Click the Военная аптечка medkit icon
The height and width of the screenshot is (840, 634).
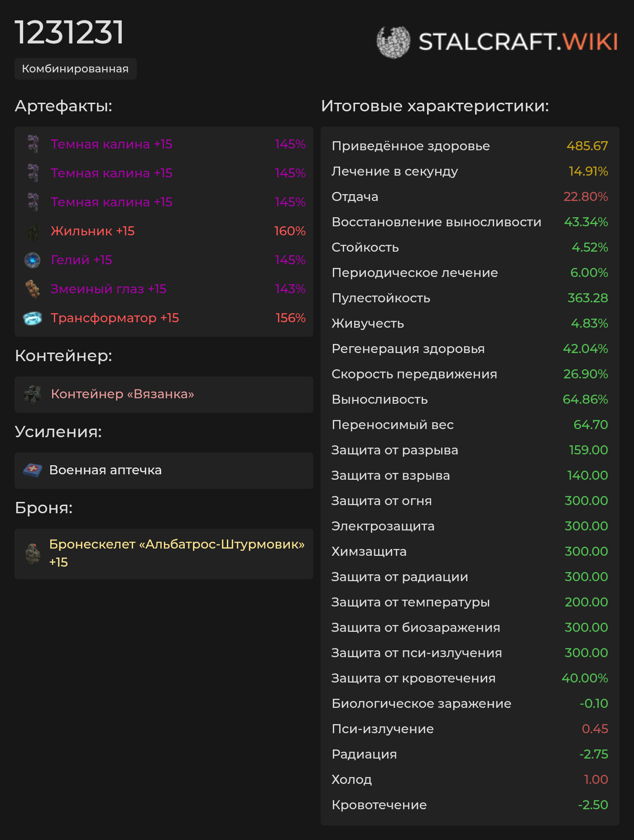pyautogui.click(x=33, y=470)
